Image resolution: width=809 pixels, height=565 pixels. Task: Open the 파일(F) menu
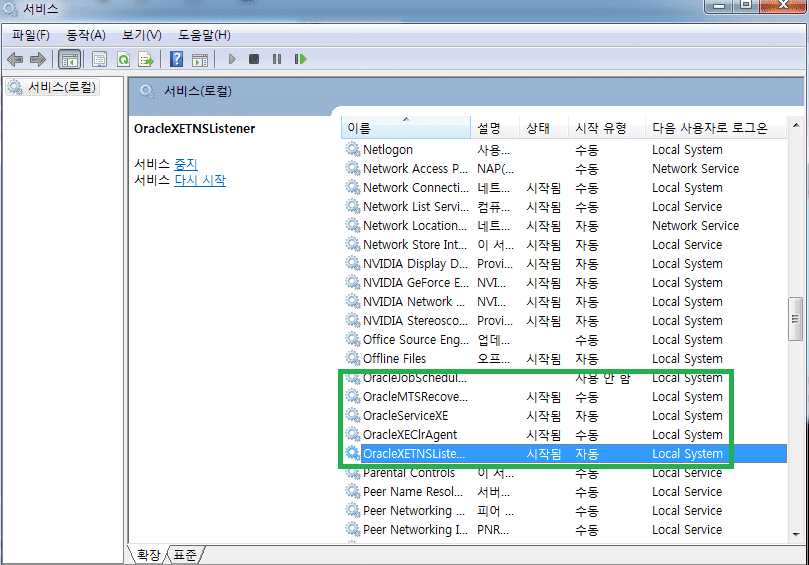(x=31, y=35)
